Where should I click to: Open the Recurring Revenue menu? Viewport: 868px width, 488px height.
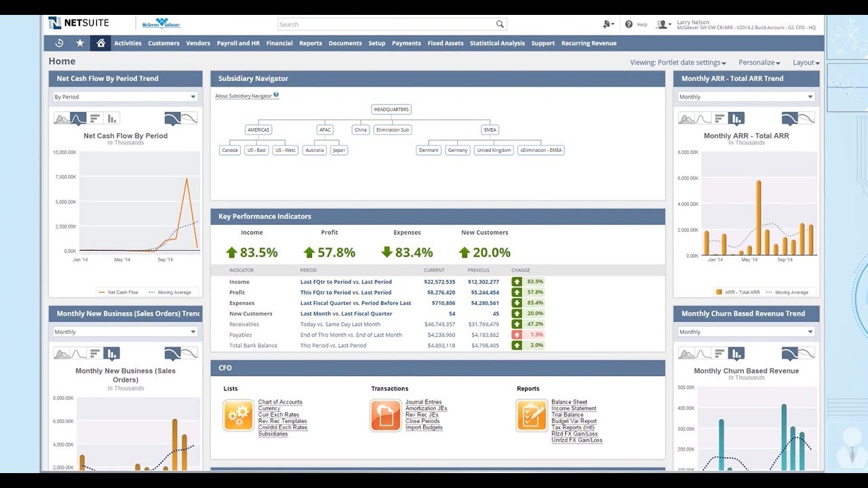[x=589, y=43]
